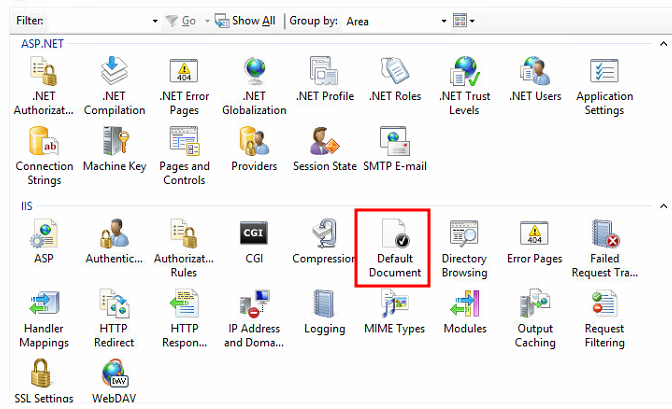This screenshot has height=409, width=672.
Task: Open the .NET Users feature
Action: (535, 80)
